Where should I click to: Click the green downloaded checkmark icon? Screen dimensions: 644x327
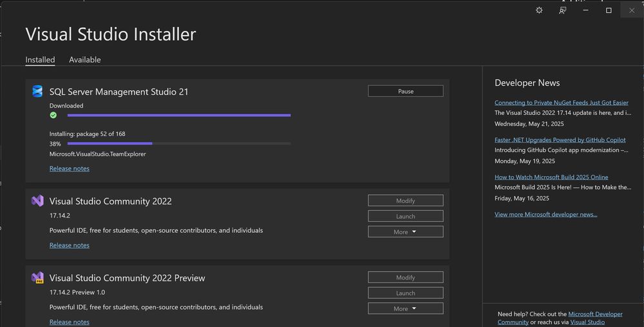coord(53,115)
